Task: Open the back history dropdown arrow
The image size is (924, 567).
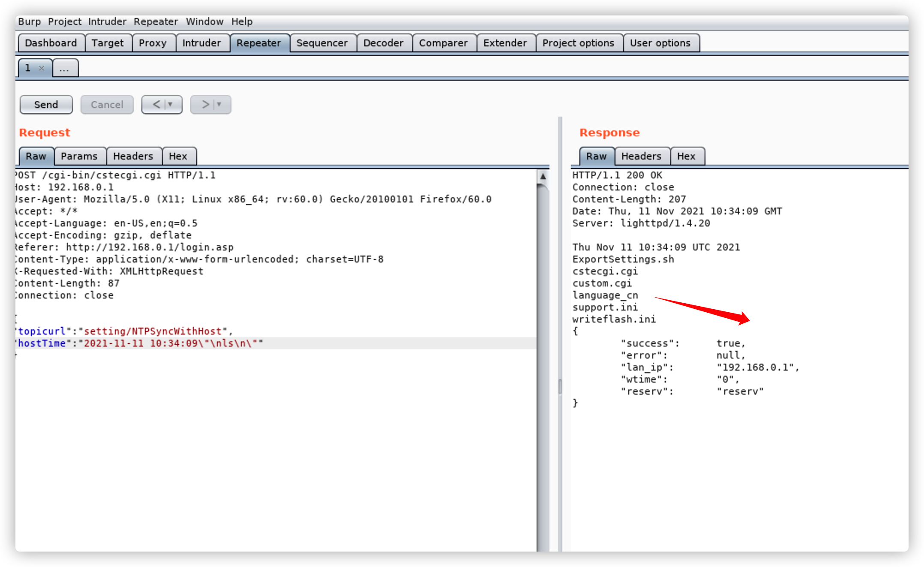Action: point(171,105)
